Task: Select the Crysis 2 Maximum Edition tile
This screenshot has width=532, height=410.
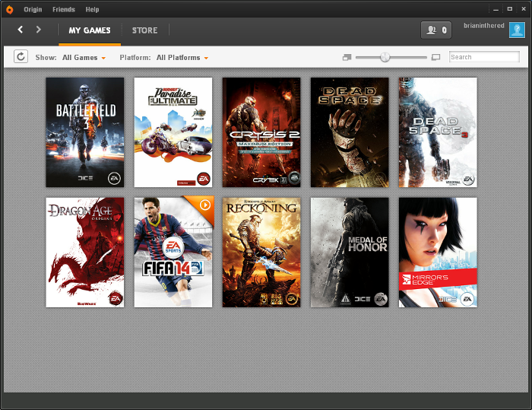Action: [261, 132]
